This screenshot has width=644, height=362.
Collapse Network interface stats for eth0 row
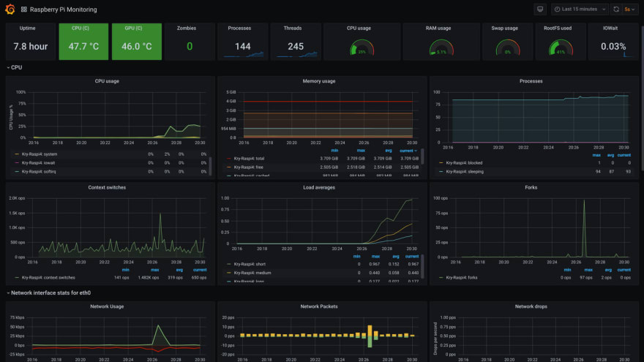(48, 293)
